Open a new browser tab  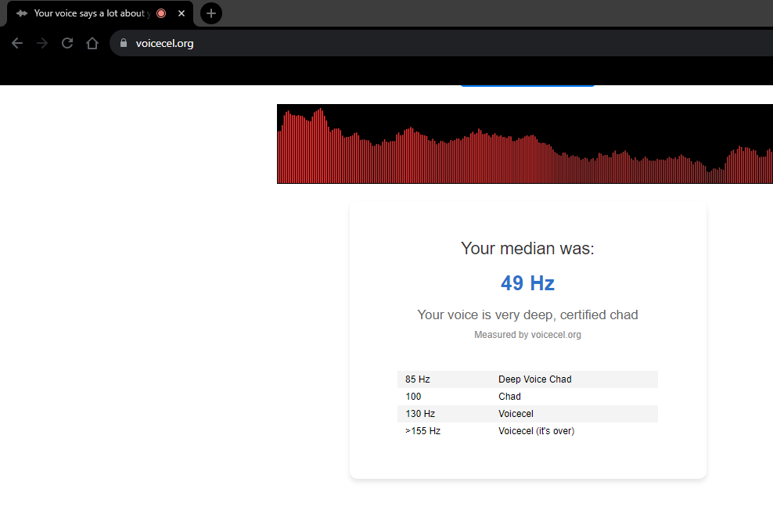point(210,13)
